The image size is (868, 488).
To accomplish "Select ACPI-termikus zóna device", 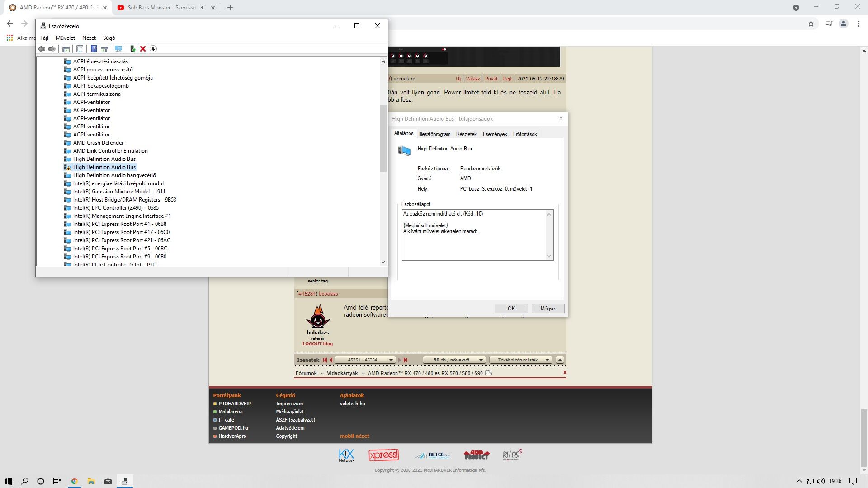I will [97, 94].
